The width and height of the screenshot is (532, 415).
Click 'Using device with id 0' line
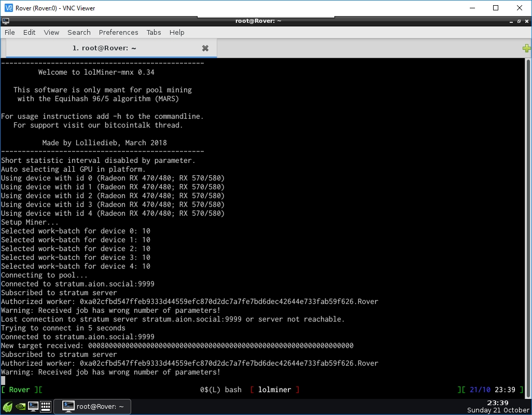click(113, 178)
